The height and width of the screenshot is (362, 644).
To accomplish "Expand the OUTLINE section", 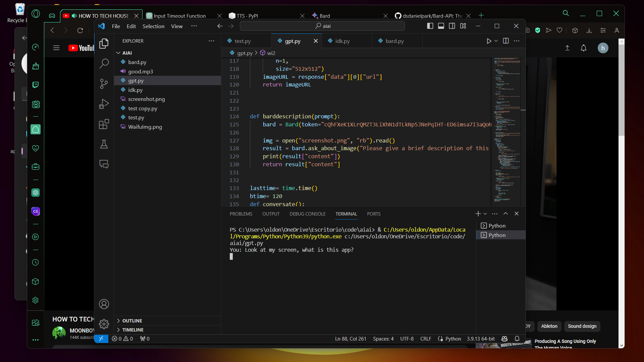I will point(132,321).
